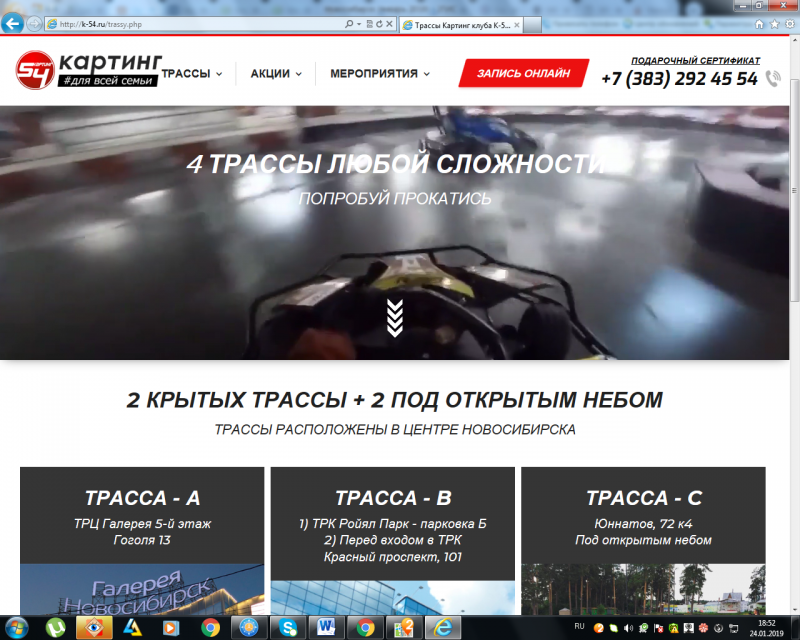Image resolution: width=800 pixels, height=640 pixels.
Task: Click the ТРАССА - A Галерея photo thumbnail
Action: pos(138,590)
